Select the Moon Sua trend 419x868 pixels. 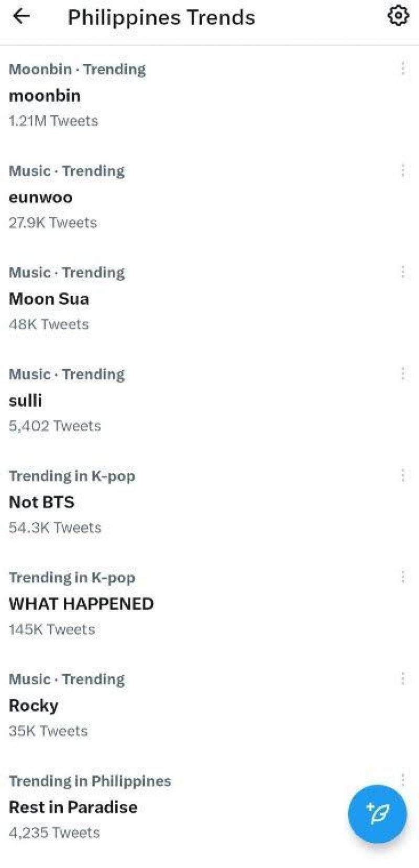pos(49,299)
